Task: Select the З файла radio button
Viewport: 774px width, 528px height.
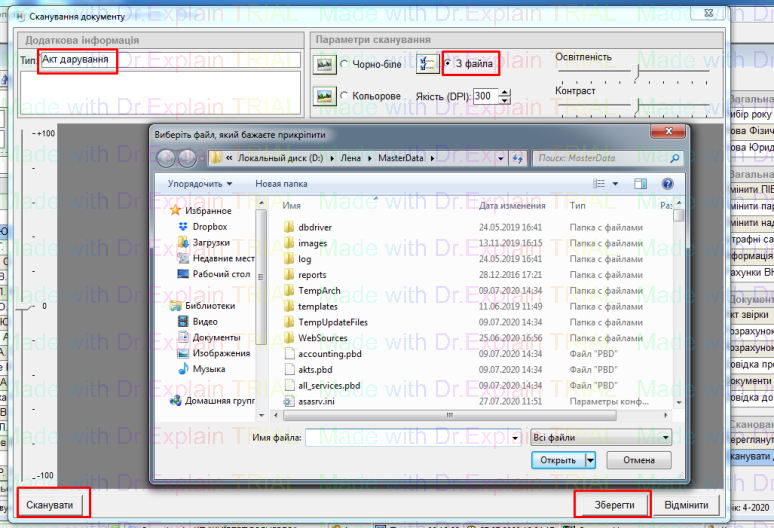Action: (x=448, y=65)
